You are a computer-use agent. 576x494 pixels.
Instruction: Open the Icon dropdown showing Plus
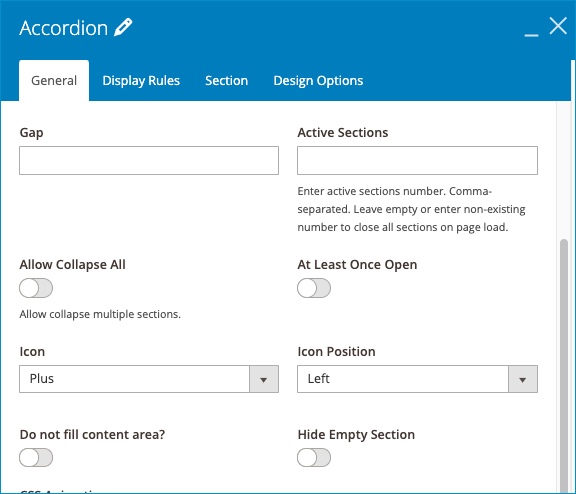149,379
